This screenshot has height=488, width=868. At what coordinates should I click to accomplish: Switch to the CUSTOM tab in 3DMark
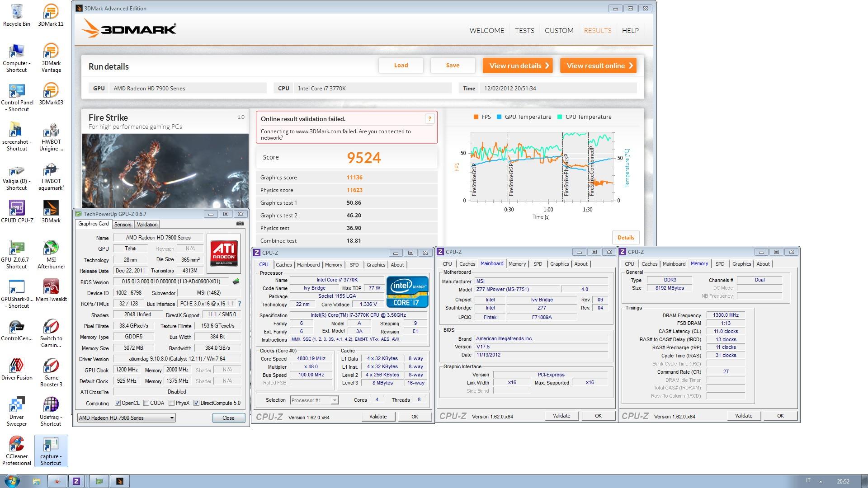coord(559,31)
